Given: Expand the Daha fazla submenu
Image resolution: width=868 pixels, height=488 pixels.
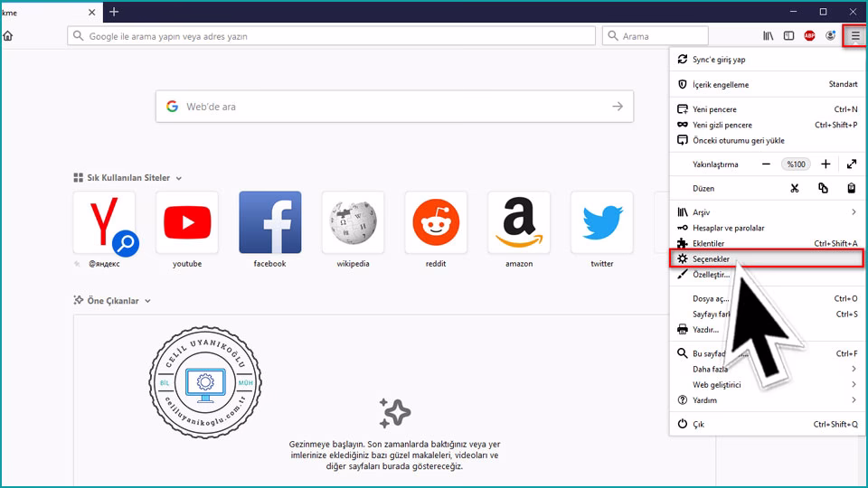Looking at the screenshot, I should 766,369.
